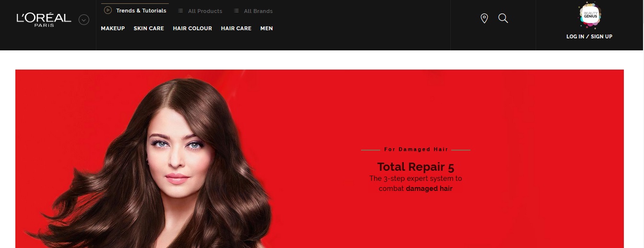Select the Hair Colour menu item
This screenshot has width=644, height=248.
[192, 28]
